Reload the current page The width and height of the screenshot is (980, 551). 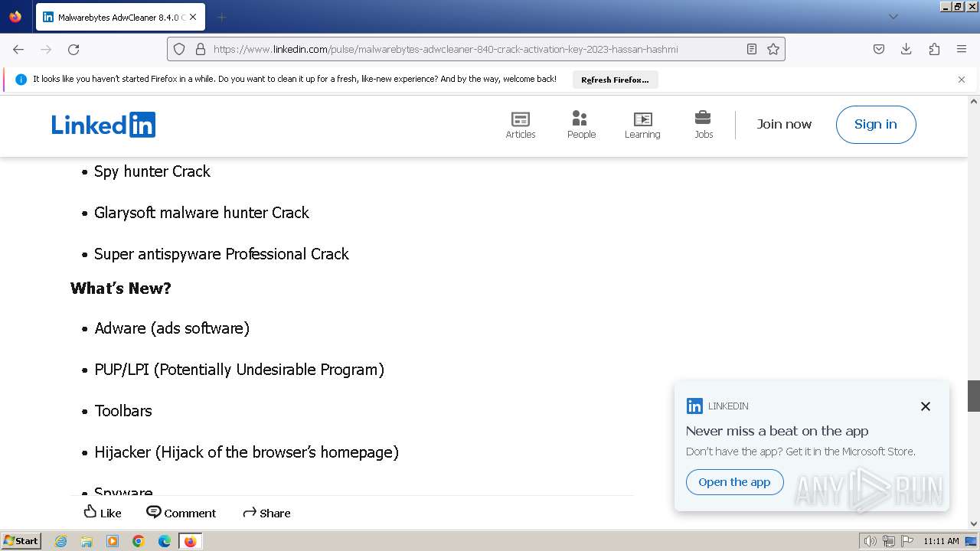pos(73,49)
